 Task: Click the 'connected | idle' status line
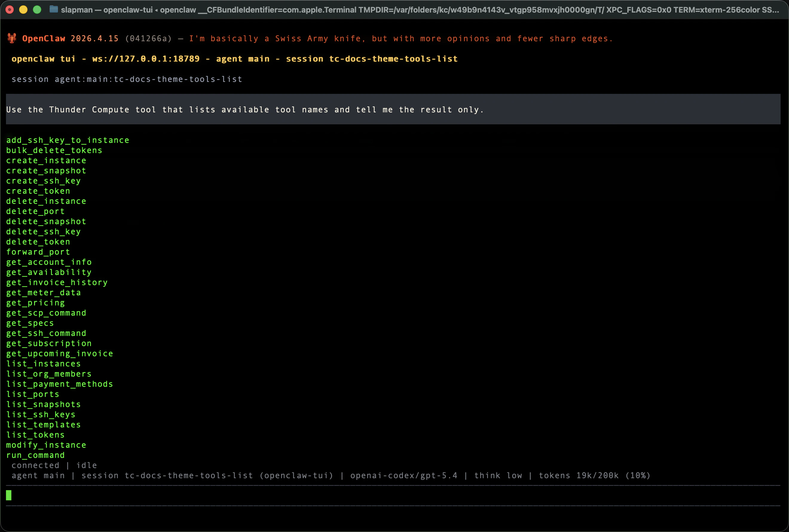click(x=54, y=466)
